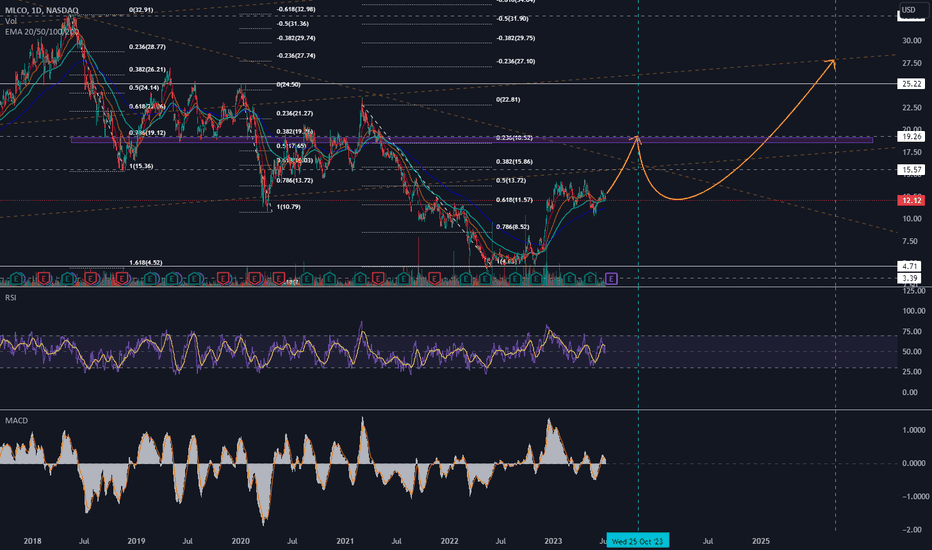The width and height of the screenshot is (932, 550).
Task: Click the 0(24.50) Fibonacci label
Action: tap(288, 84)
